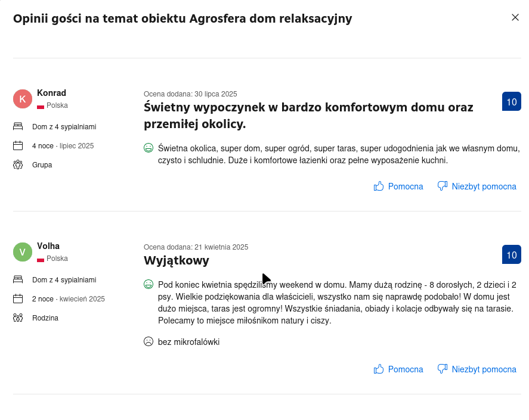The height and width of the screenshot is (420, 529).
Task: Click bed icon in Volha's review
Action: [x=18, y=280]
